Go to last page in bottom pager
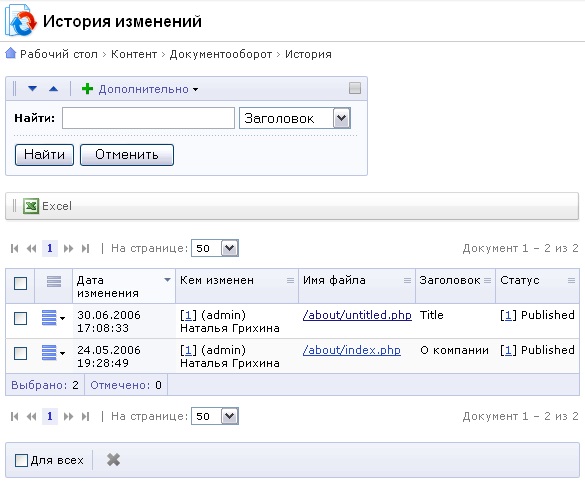The width and height of the screenshot is (585, 484). (x=85, y=416)
